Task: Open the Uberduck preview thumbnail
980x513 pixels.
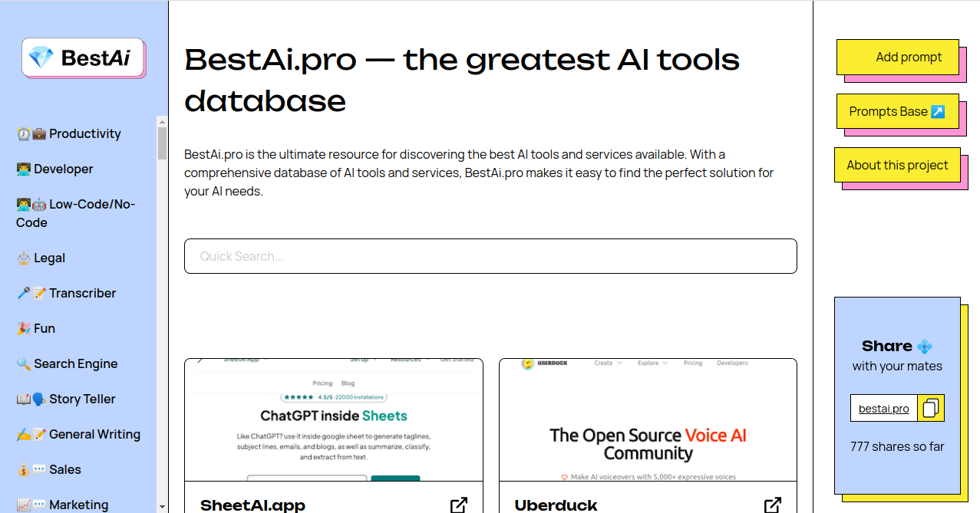Action: coord(648,419)
